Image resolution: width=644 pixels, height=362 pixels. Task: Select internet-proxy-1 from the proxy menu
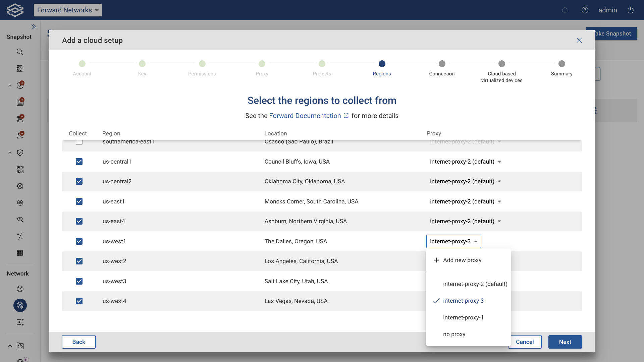coord(463,317)
